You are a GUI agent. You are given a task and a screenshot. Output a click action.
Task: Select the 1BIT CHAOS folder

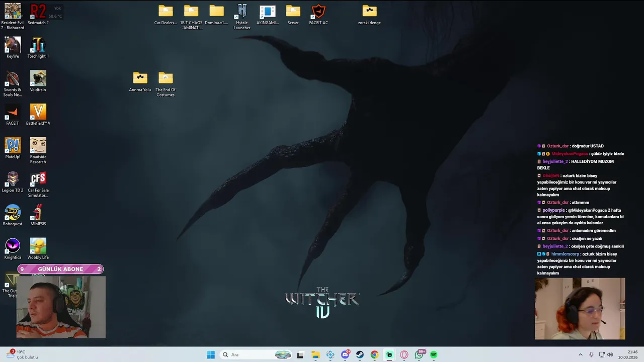pyautogui.click(x=191, y=17)
